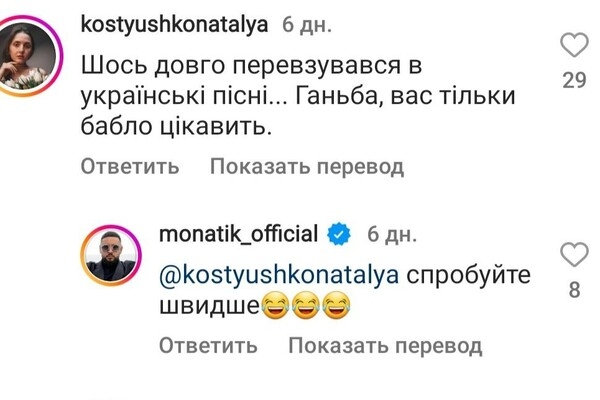The height and width of the screenshot is (400, 600).
Task: Show translation of monatik_official's reply
Action: [385, 346]
